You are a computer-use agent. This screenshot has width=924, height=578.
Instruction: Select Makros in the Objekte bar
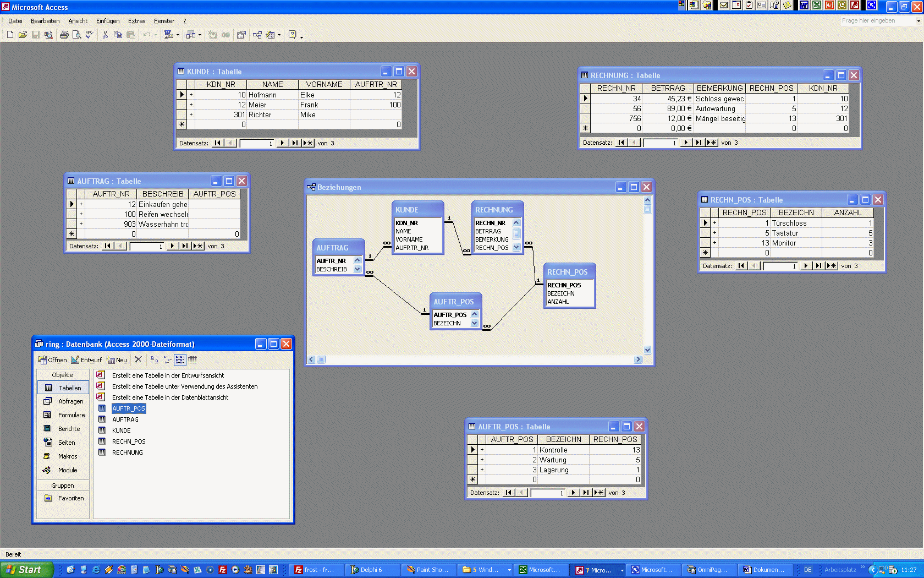(63, 456)
